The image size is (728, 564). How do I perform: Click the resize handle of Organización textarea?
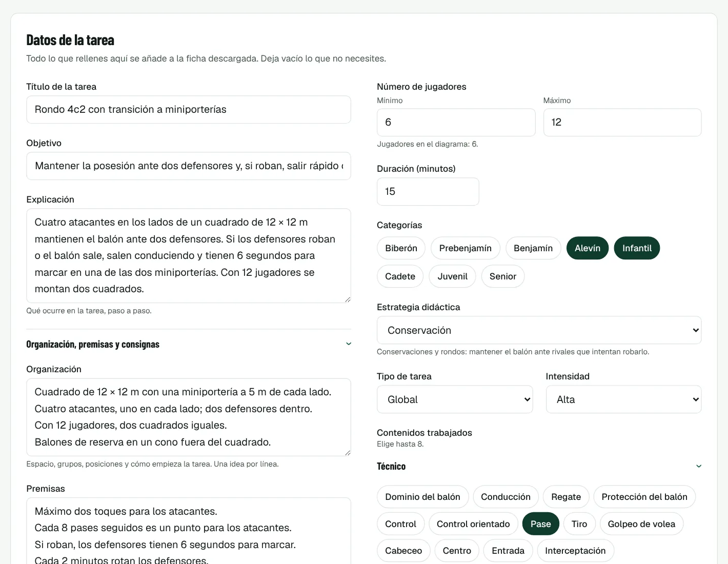coord(348,453)
